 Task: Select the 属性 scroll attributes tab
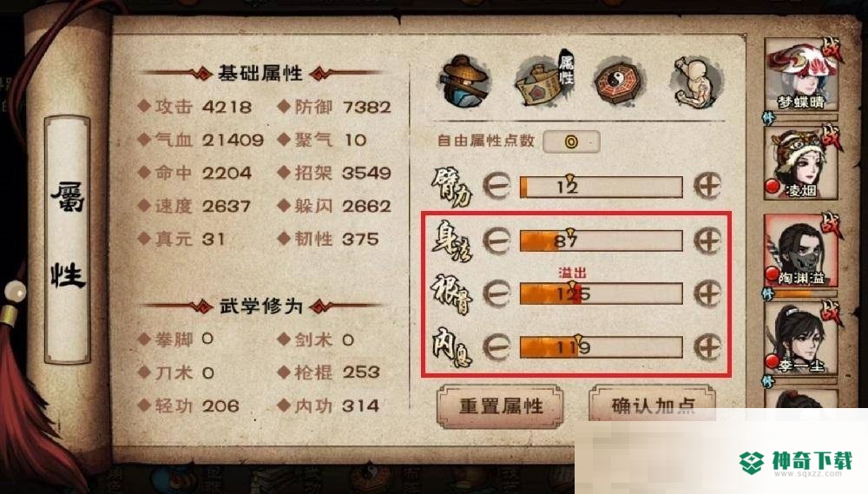point(543,80)
